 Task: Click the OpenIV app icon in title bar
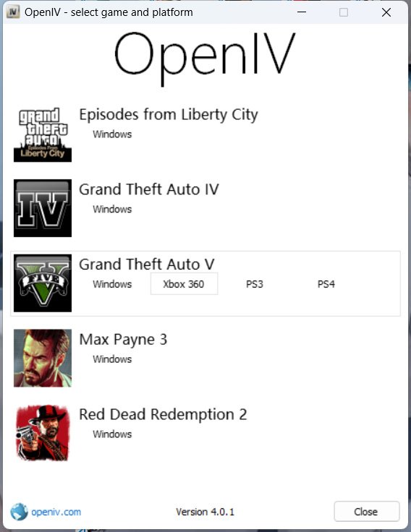tap(13, 12)
